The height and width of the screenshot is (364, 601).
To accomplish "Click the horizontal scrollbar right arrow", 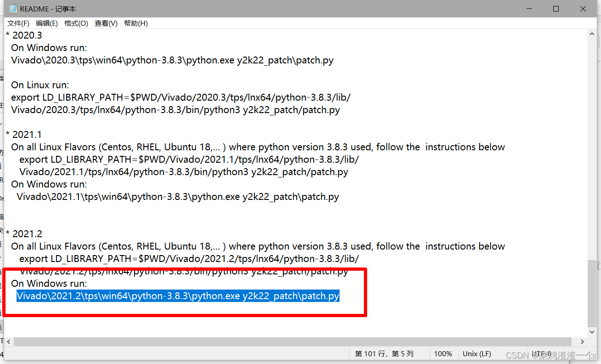I will tap(583, 342).
